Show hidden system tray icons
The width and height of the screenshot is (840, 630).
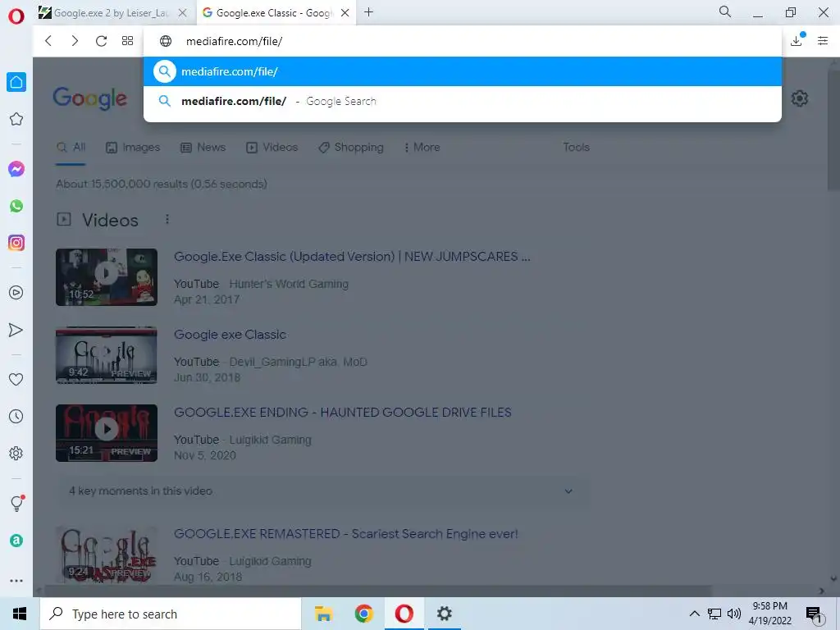click(694, 614)
